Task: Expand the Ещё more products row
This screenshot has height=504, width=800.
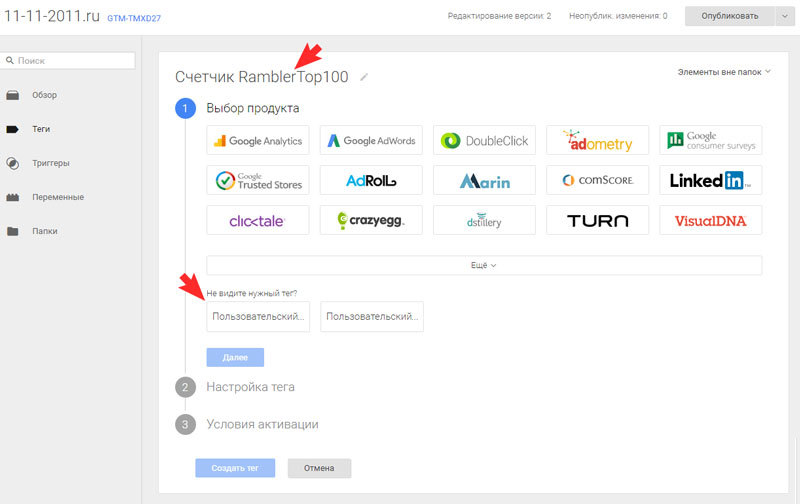Action: point(484,265)
